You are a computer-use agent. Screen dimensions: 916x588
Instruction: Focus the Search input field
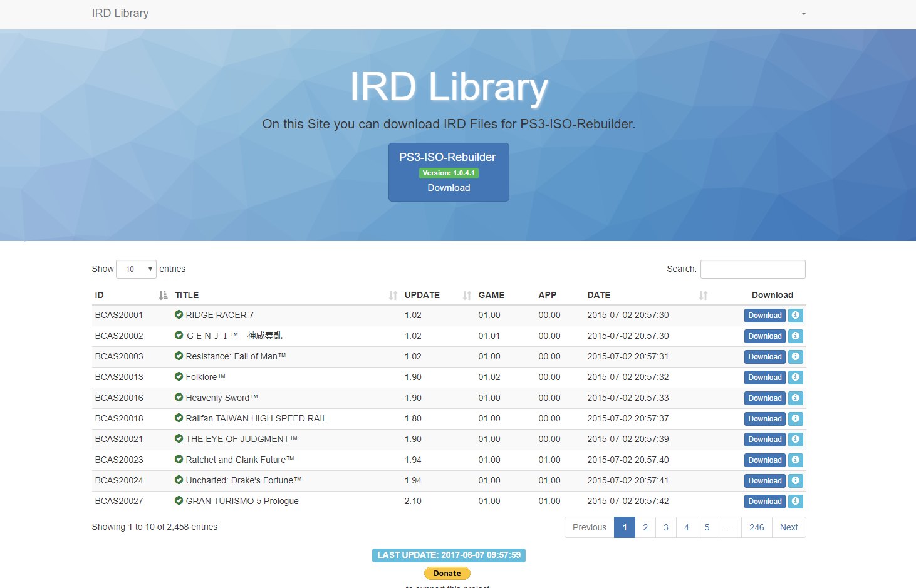[753, 269]
